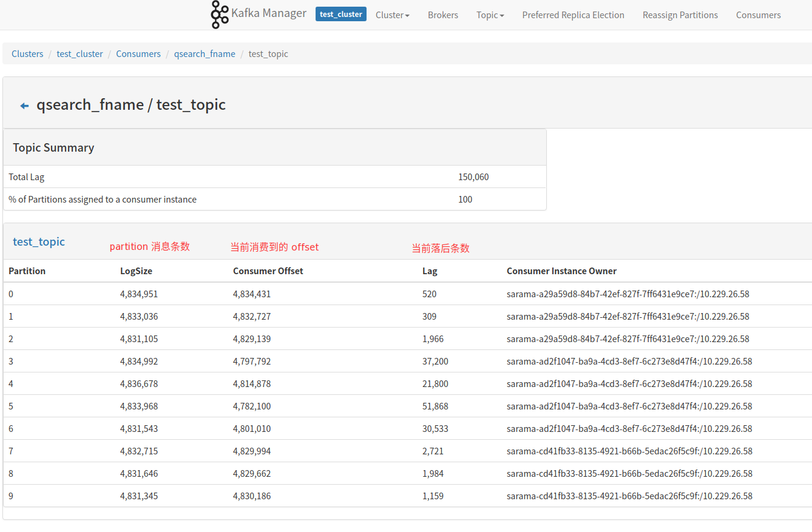Image resolution: width=812 pixels, height=532 pixels.
Task: Open the Kafka Manager home link
Action: coord(269,13)
